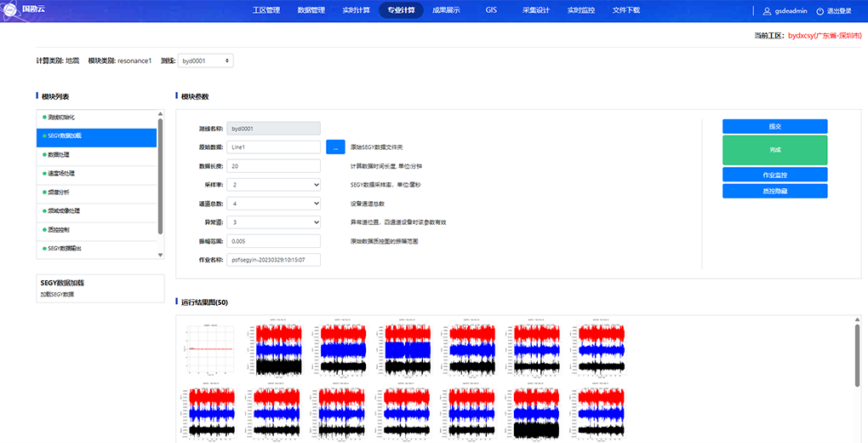Click the 提交 submit button
Image resolution: width=868 pixels, height=443 pixels.
pos(774,126)
